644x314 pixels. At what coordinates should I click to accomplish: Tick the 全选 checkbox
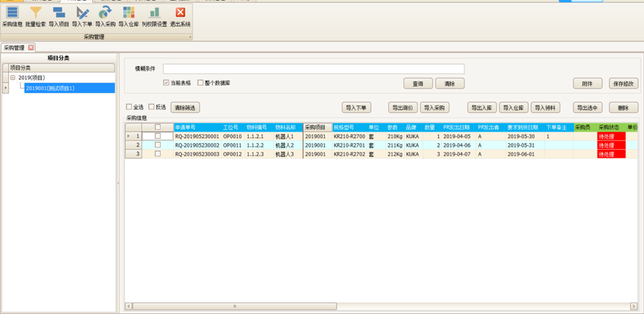pos(129,107)
